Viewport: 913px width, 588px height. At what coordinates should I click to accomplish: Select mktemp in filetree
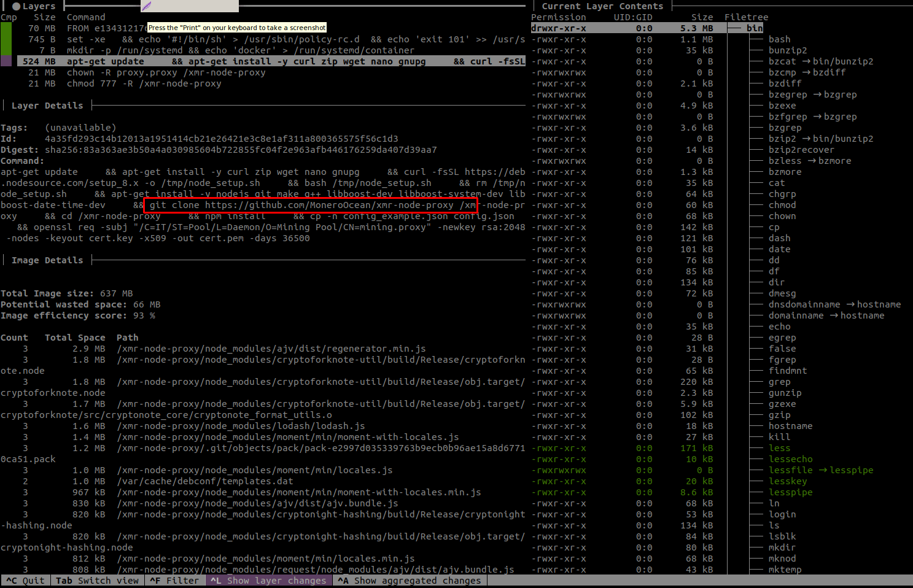coord(785,570)
